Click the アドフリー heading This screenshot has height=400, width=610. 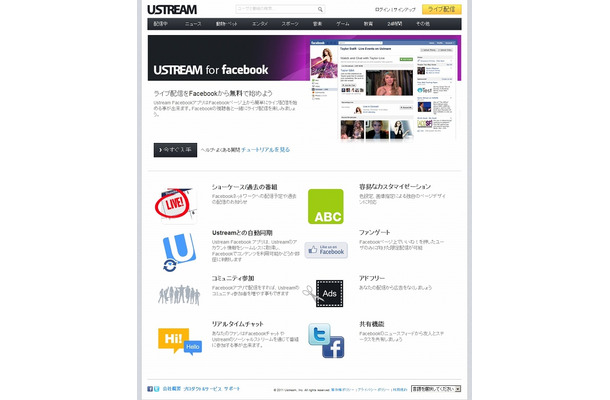click(372, 279)
